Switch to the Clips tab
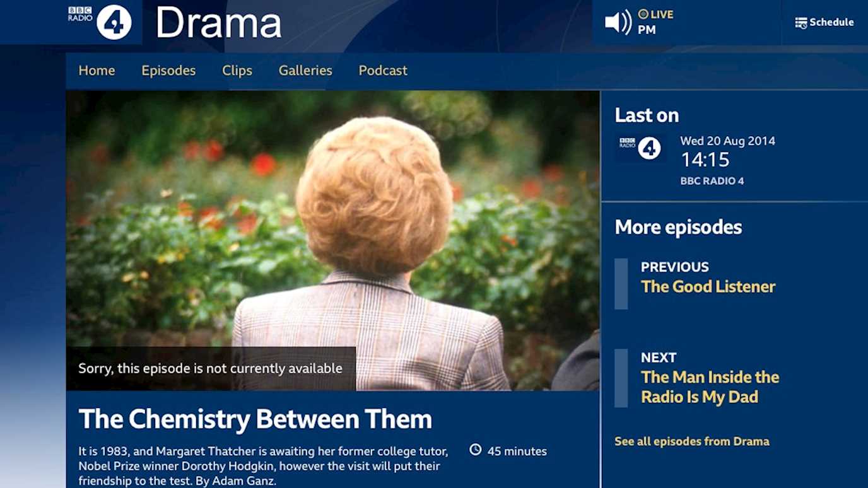868x488 pixels. 237,71
